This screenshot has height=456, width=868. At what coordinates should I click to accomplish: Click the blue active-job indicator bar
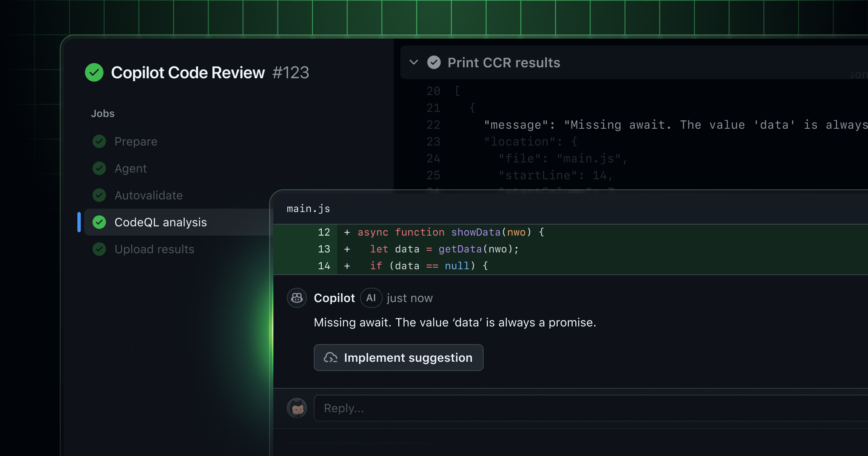point(79,222)
